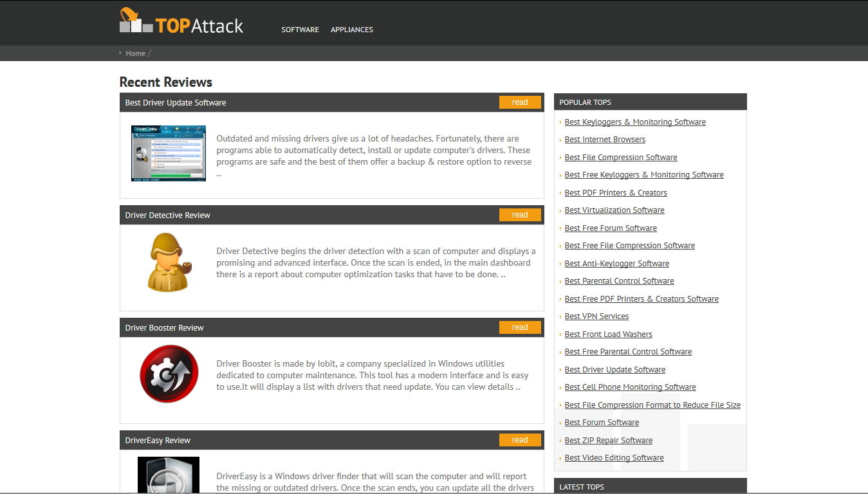Click the POPULAR TOPS header
This screenshot has height=494, width=868.
pos(650,102)
